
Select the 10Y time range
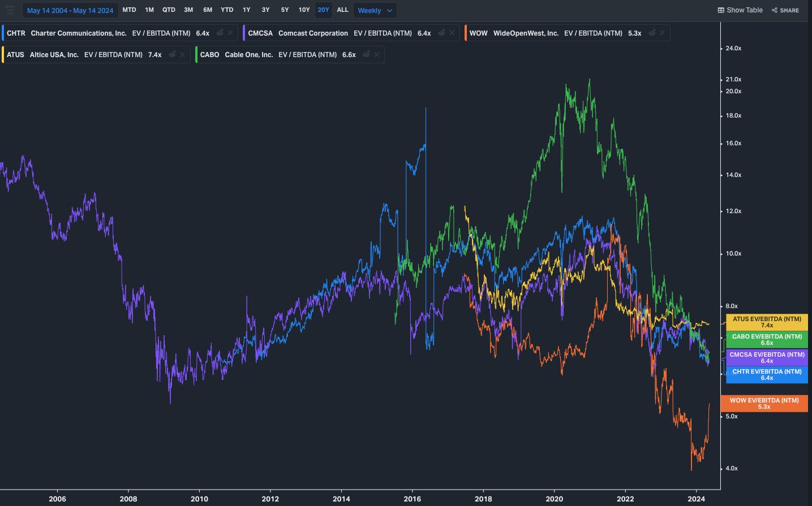click(x=304, y=10)
